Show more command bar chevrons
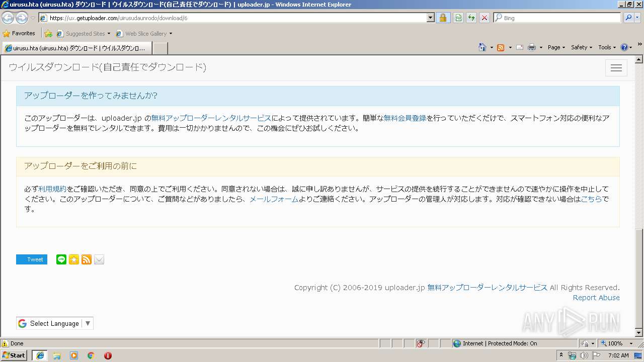 coord(639,45)
